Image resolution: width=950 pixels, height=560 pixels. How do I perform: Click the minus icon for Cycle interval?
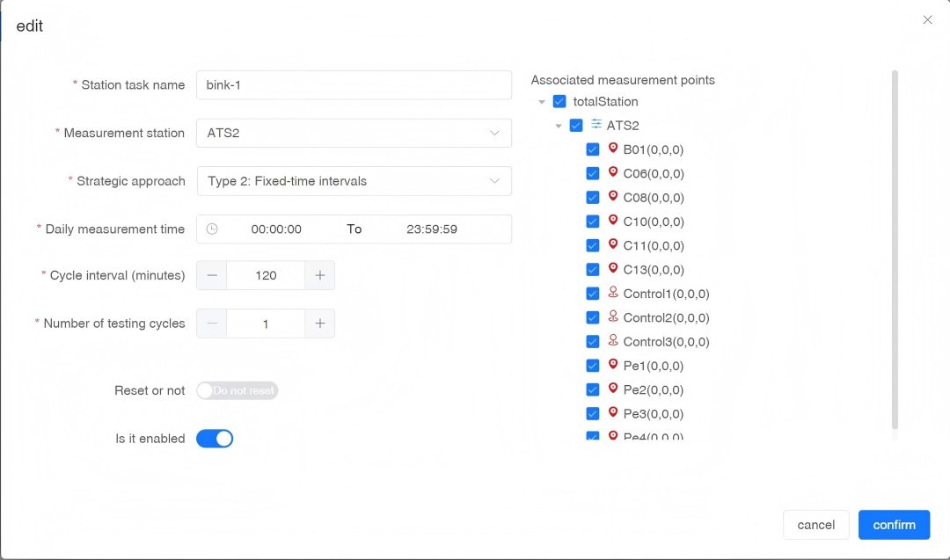coord(211,275)
